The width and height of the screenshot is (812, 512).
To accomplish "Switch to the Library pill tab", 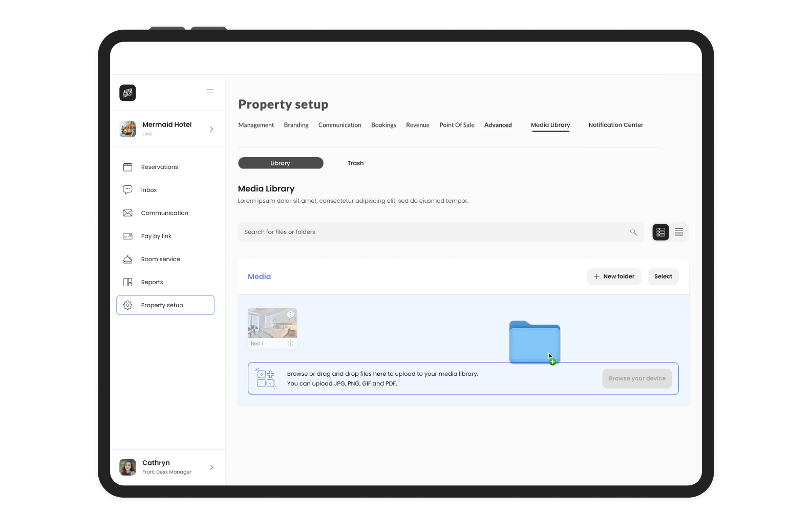I will (x=281, y=163).
